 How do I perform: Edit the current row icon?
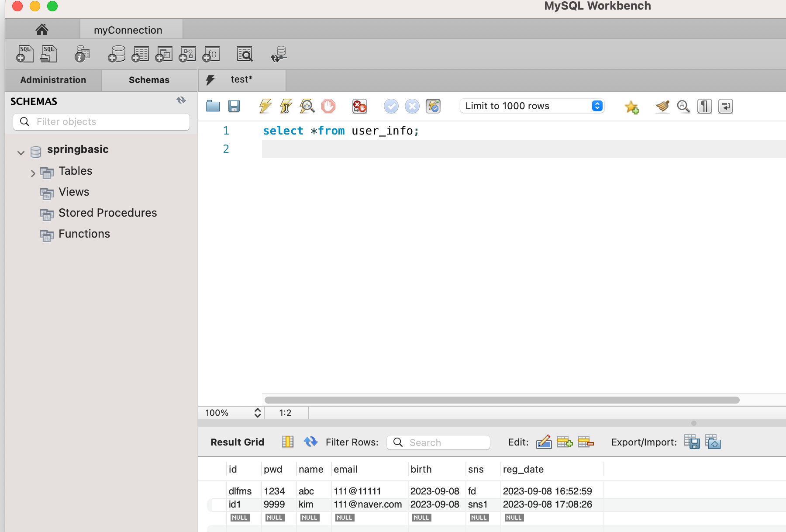(544, 442)
